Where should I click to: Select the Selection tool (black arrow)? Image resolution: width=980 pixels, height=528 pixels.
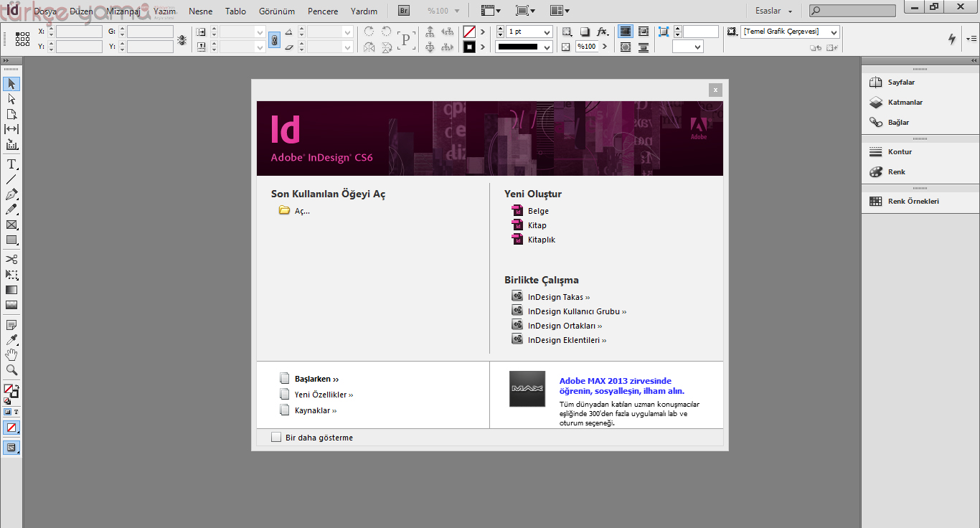(11, 84)
